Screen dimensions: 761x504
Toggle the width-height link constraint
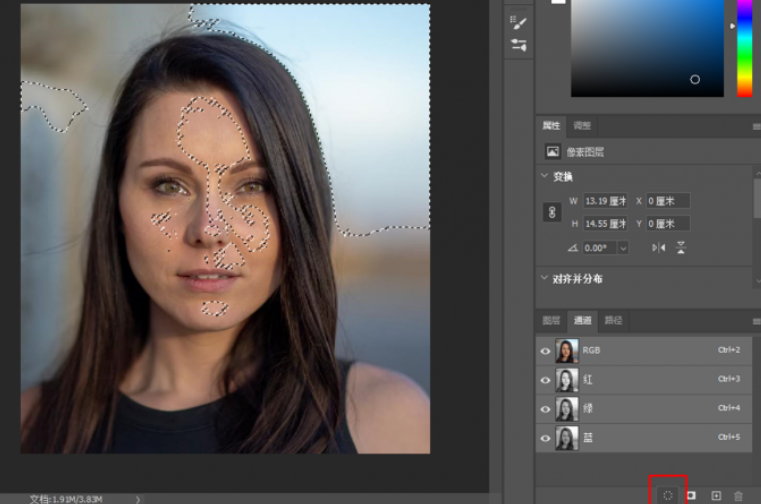point(551,212)
